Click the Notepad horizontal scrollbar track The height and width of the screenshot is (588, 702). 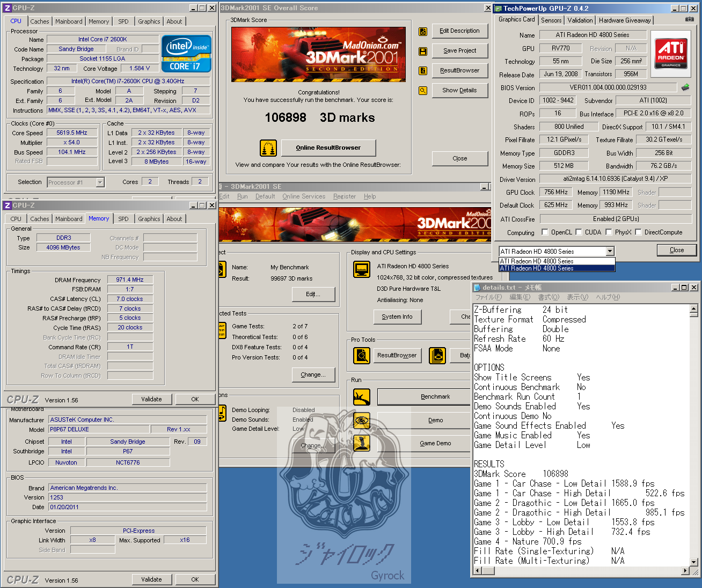coord(581,571)
